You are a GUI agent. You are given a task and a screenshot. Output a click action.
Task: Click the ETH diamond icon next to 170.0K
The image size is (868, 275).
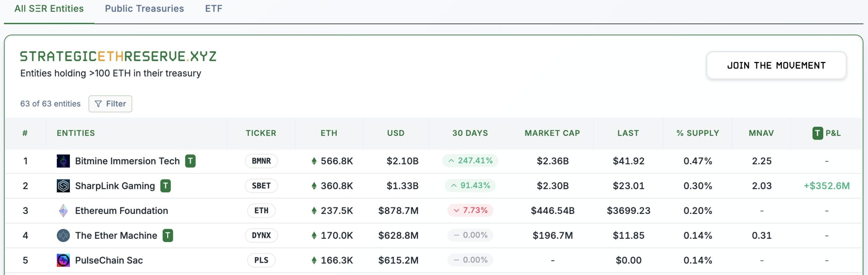314,235
